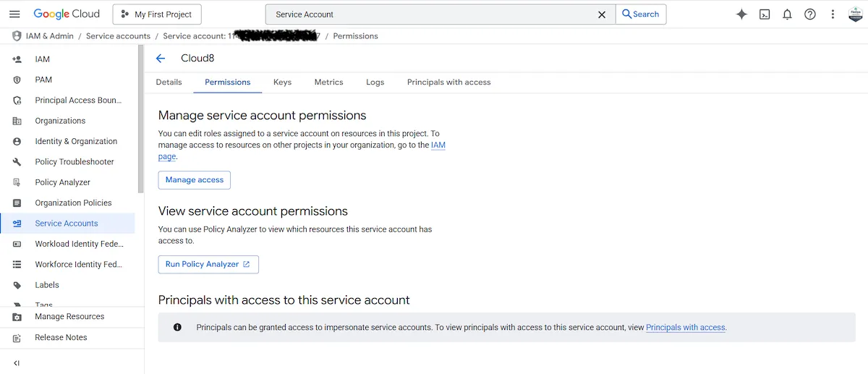Click the Search button
The width and height of the screenshot is (868, 374).
pos(641,14)
